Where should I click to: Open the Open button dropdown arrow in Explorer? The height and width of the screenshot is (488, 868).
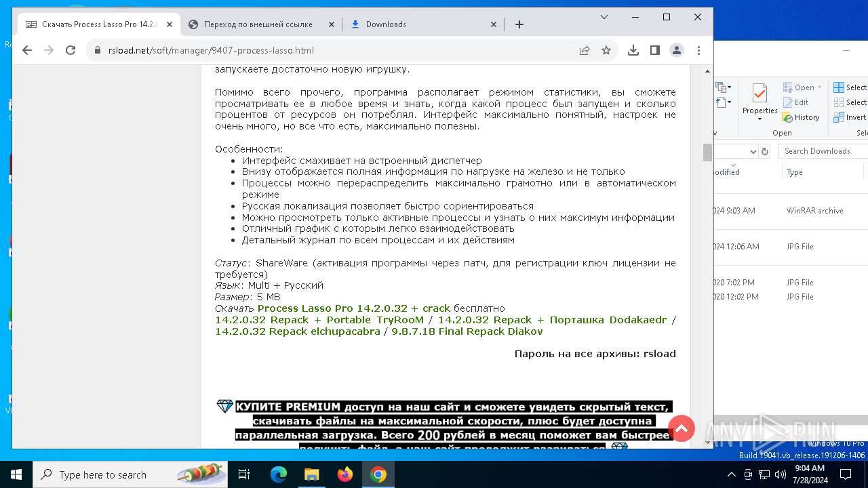tap(819, 87)
